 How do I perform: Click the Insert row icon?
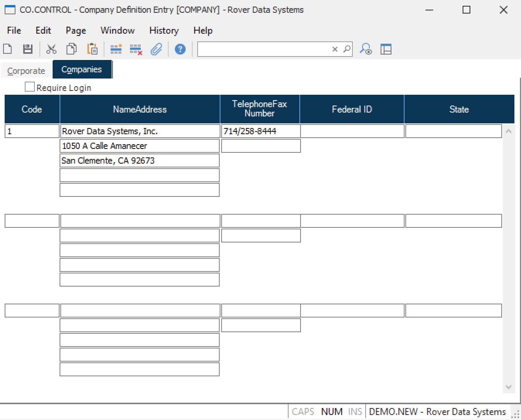(116, 49)
